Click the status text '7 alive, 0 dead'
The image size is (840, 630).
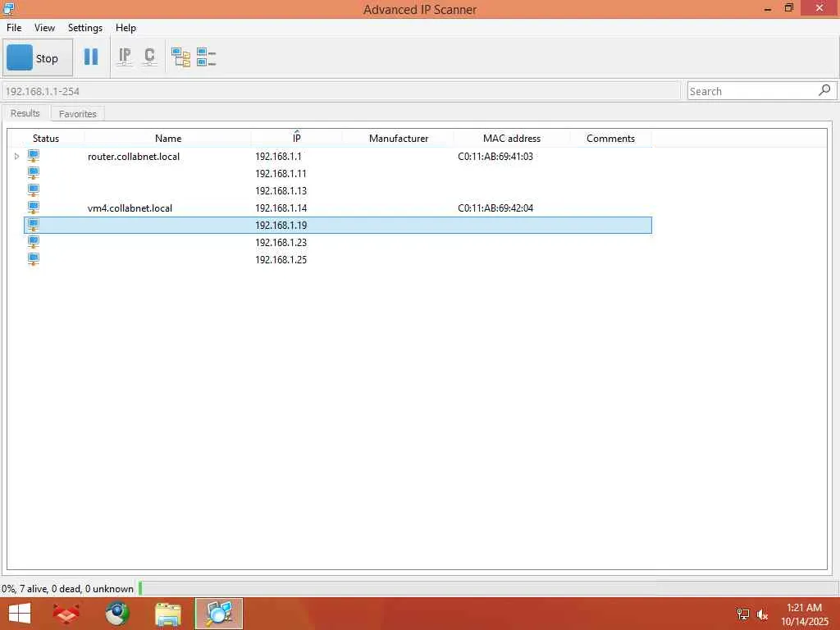click(50, 588)
